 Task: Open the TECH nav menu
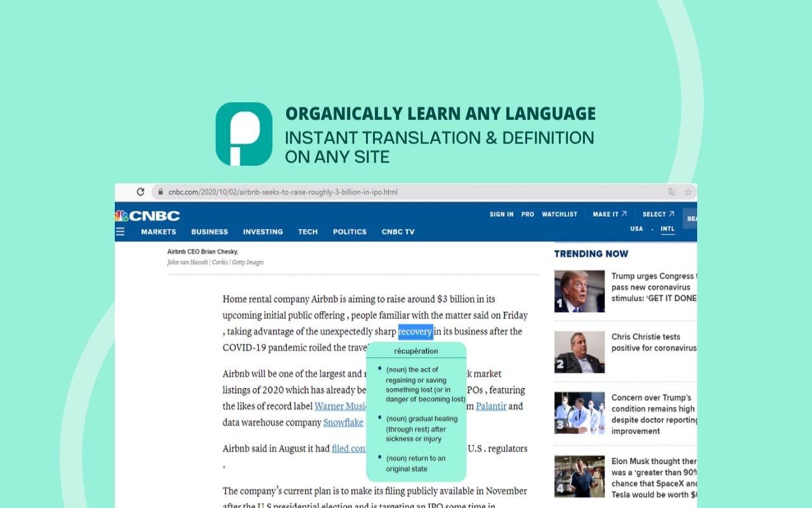(308, 232)
